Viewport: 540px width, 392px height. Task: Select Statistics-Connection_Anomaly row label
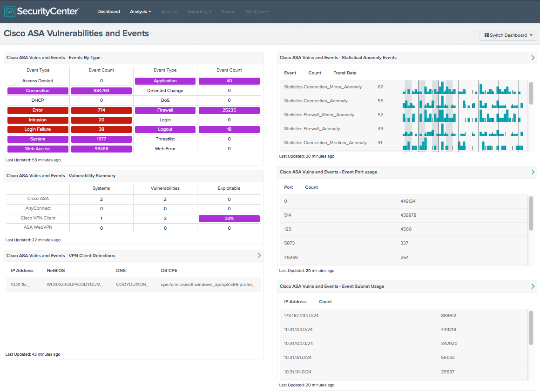pos(316,101)
